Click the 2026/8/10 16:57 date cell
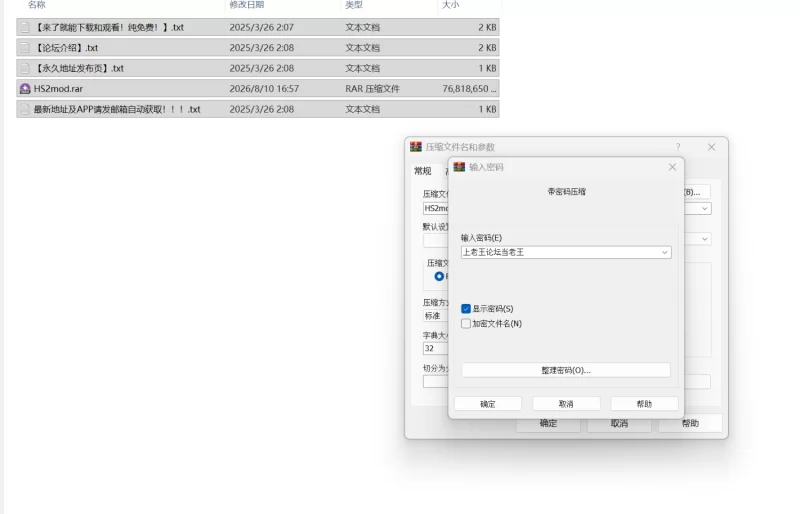 264,89
